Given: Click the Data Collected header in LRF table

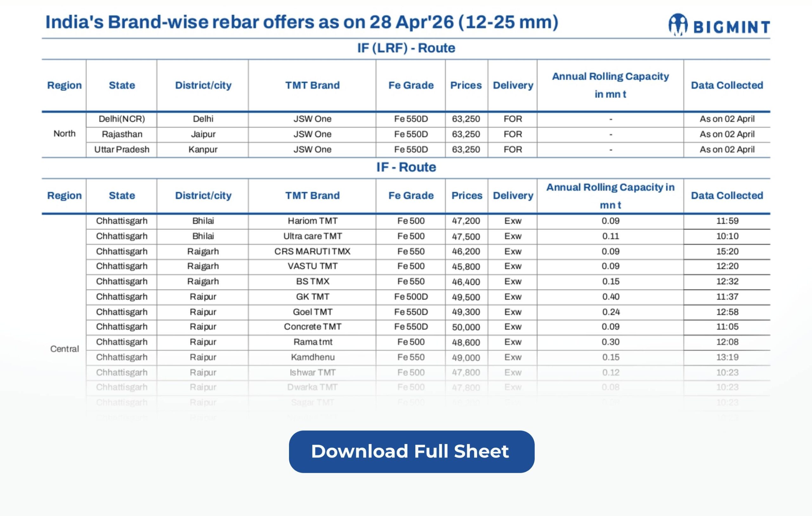Looking at the screenshot, I should pos(727,85).
